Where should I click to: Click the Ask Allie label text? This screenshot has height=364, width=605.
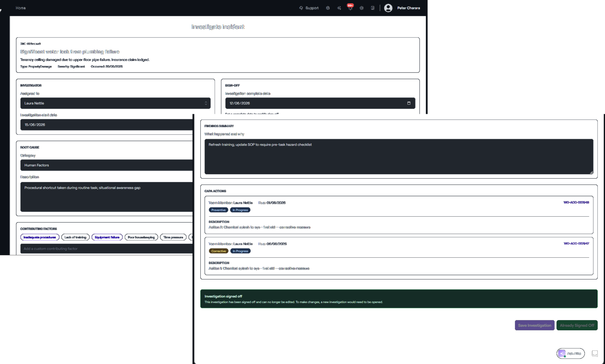574,353
